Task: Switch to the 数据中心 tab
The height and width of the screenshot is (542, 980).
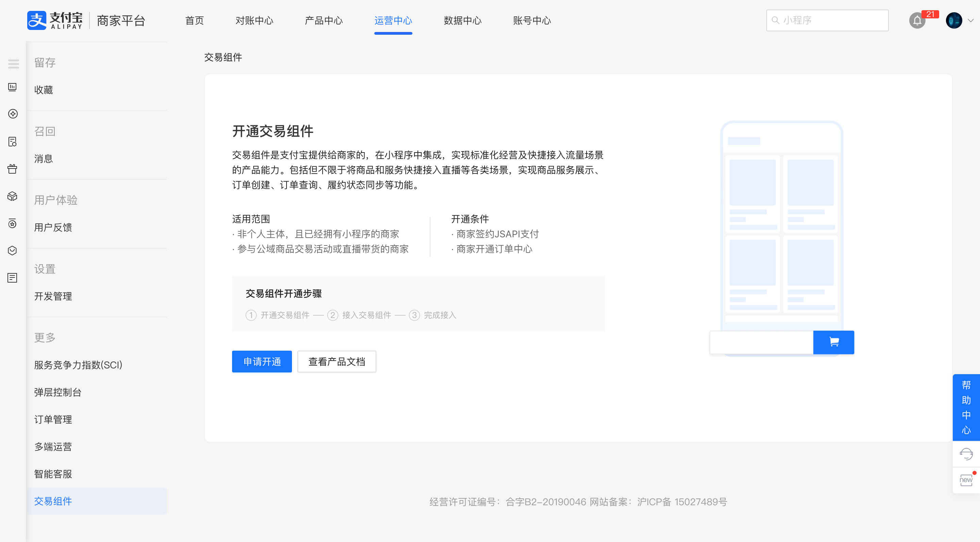Action: pos(463,20)
